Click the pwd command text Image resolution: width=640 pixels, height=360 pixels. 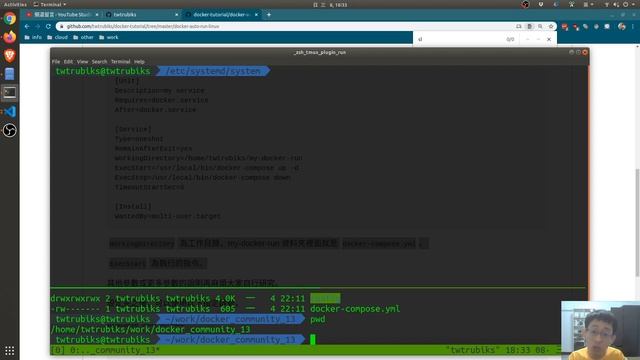click(318, 319)
